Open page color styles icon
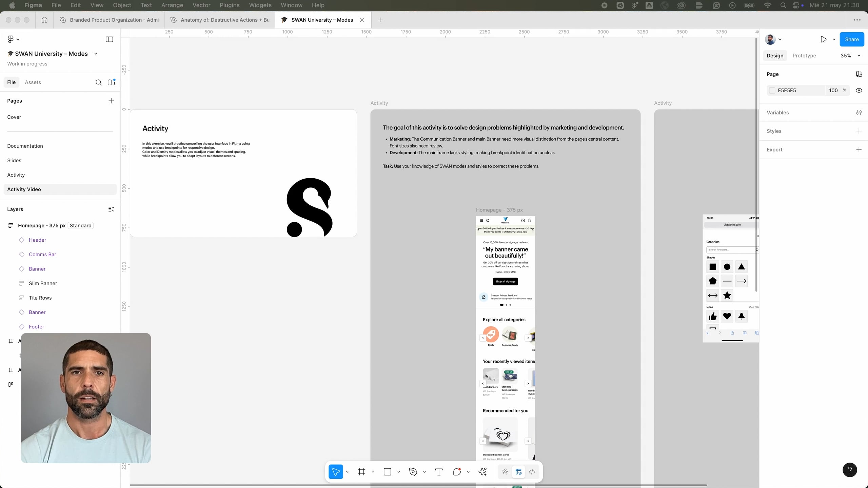This screenshot has width=868, height=488. 859,74
